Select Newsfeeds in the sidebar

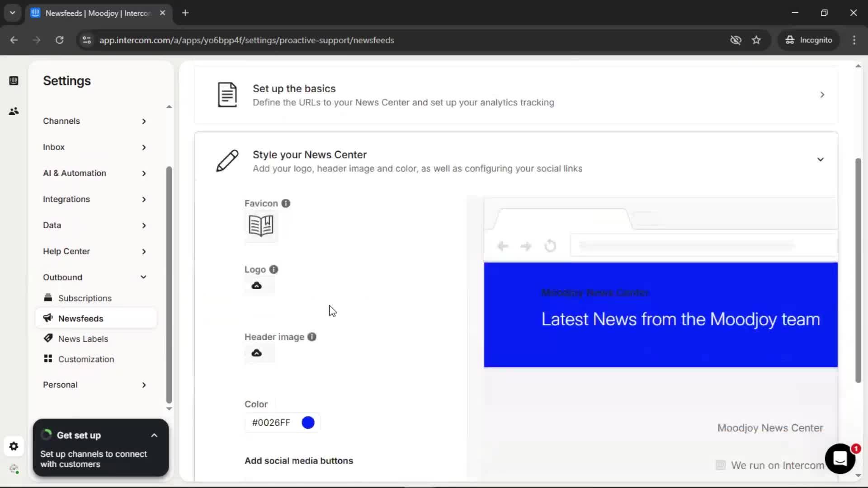96,319
